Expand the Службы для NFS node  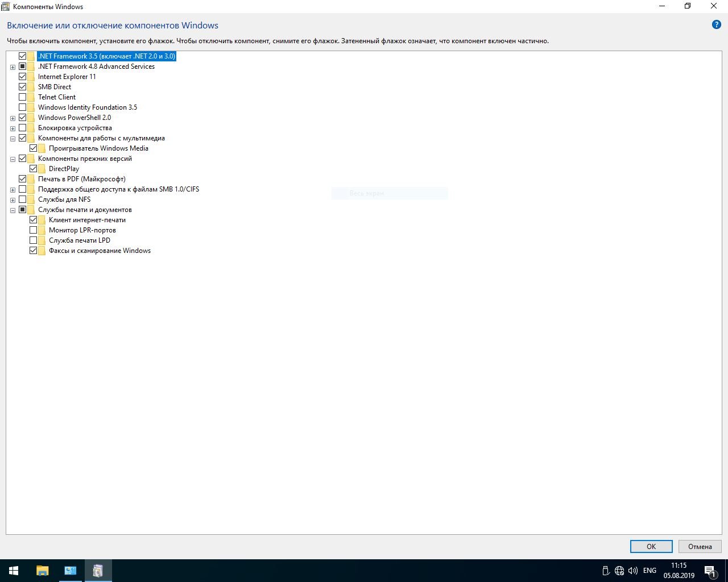[x=13, y=200]
